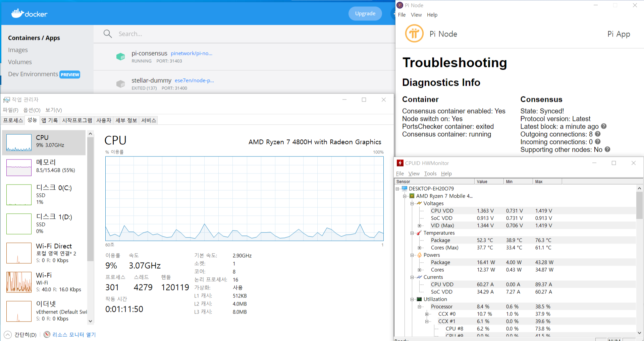Click the CPUID HWMonitor title bar icon
The width and height of the screenshot is (644, 341).
pyautogui.click(x=400, y=163)
